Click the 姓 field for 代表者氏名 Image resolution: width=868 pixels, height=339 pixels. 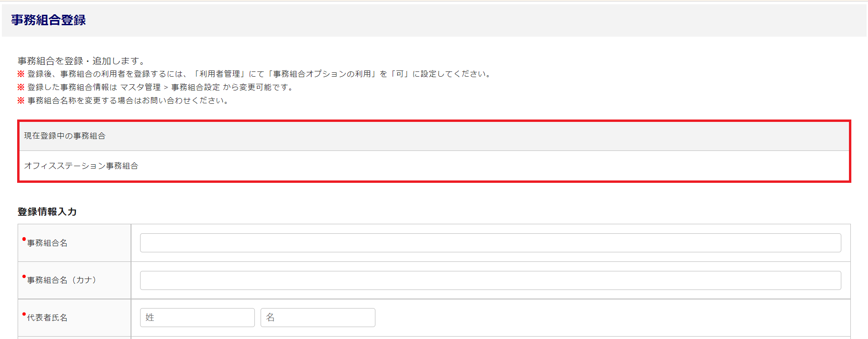pyautogui.click(x=197, y=318)
